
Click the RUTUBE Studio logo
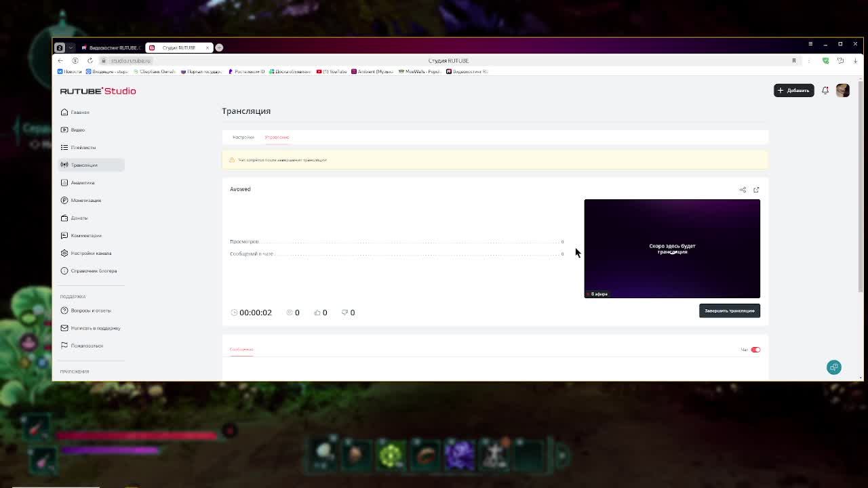[98, 91]
